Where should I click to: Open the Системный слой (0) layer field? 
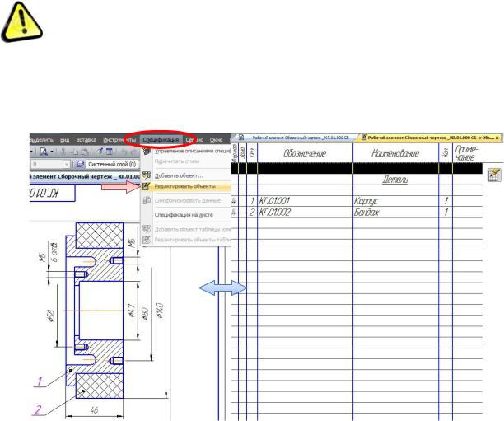pyautogui.click(x=112, y=164)
